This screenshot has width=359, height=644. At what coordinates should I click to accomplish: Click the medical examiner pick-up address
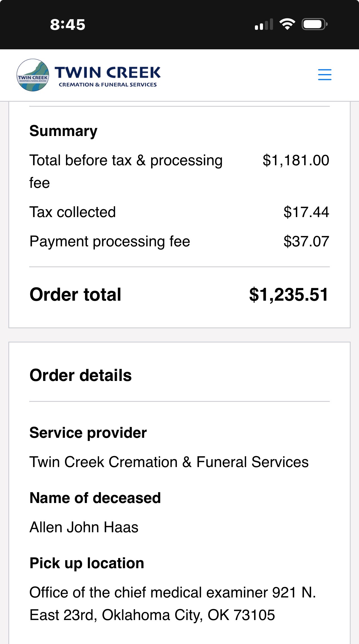pyautogui.click(x=173, y=604)
